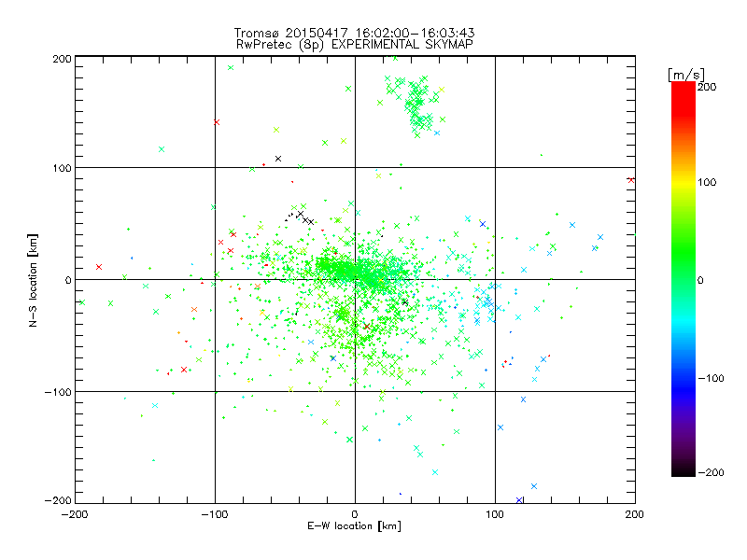
Task: Click the y-axis tick label '-200' at bottom left
Action: [x=58, y=500]
